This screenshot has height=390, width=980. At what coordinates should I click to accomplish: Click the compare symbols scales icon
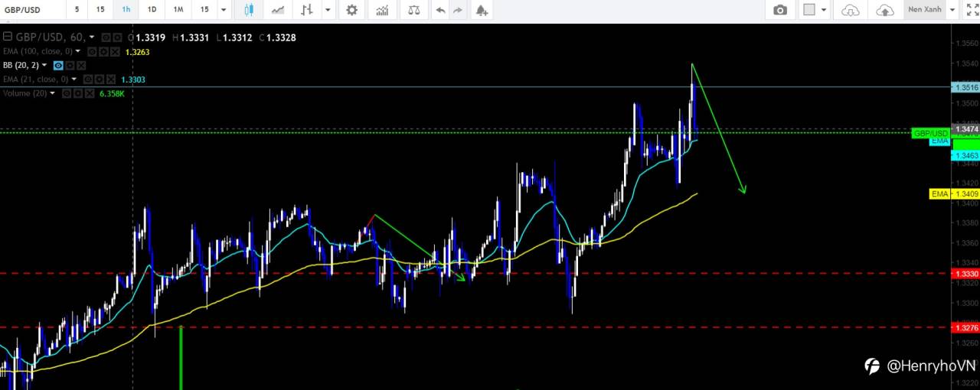click(414, 10)
